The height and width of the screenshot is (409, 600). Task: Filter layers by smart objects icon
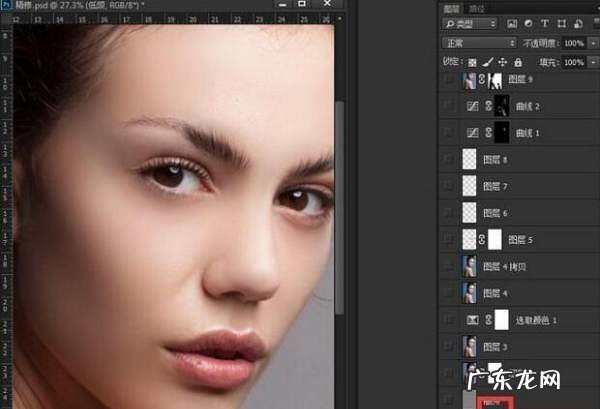click(578, 24)
